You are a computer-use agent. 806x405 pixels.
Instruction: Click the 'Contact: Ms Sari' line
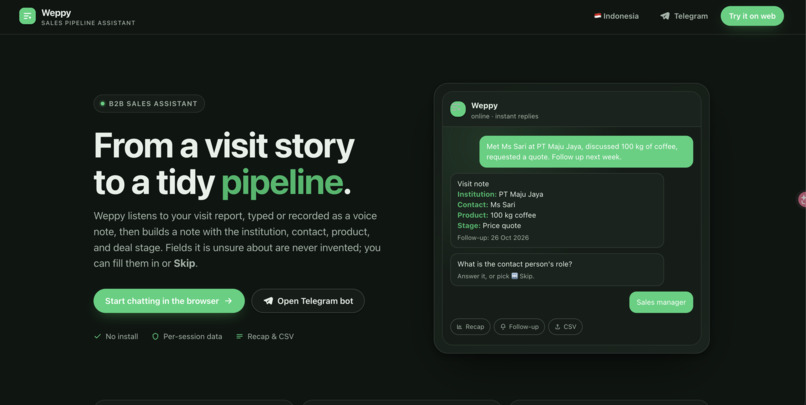486,205
